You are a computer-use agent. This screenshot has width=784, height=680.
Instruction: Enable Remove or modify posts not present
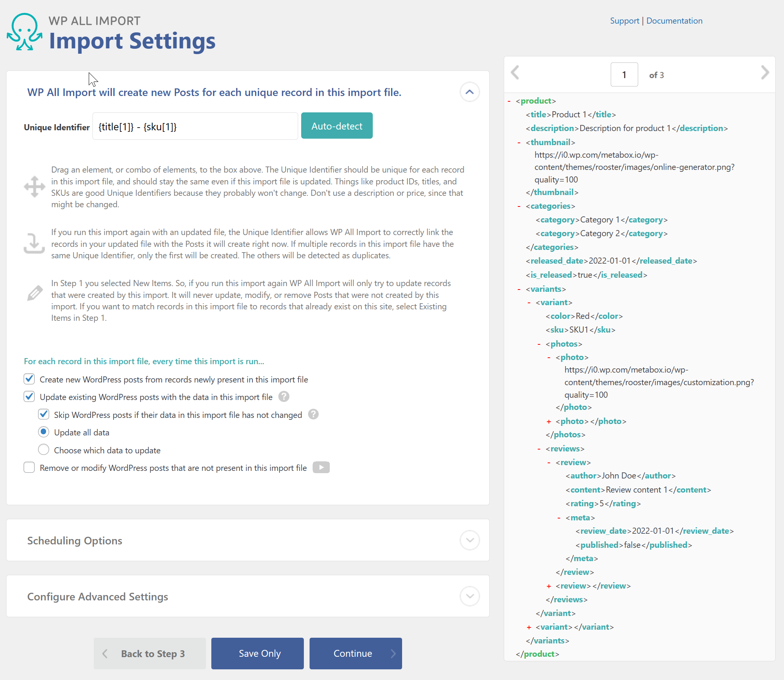(29, 467)
